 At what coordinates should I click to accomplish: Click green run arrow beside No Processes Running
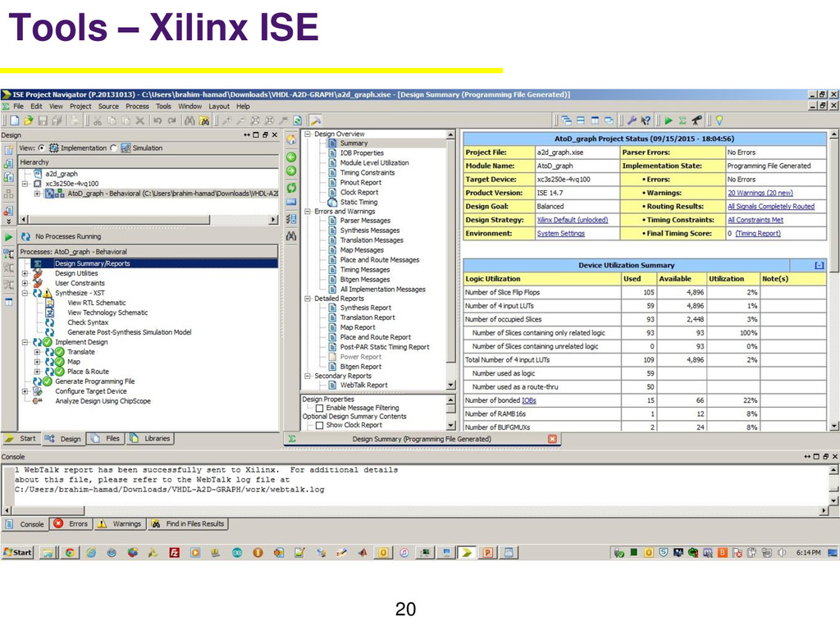(8, 236)
